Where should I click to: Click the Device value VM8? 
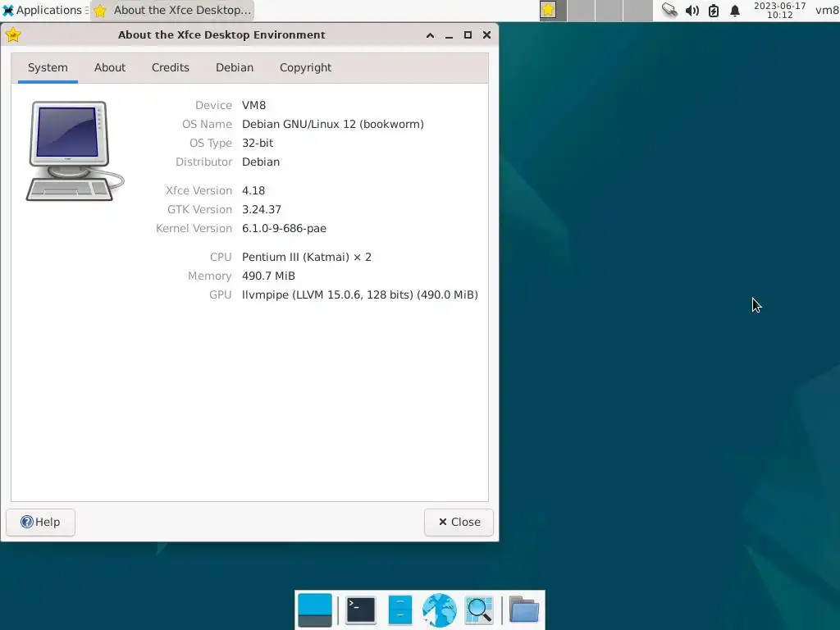tap(254, 106)
